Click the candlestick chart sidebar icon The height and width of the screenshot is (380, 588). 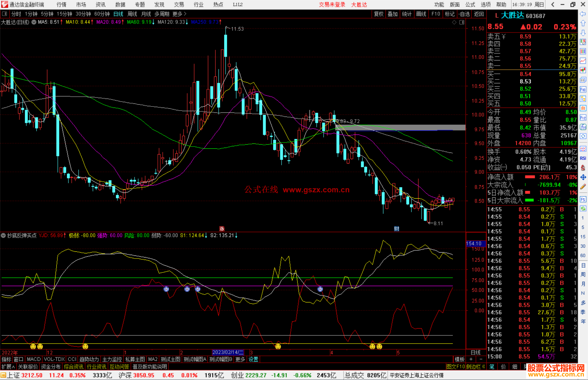(583, 70)
